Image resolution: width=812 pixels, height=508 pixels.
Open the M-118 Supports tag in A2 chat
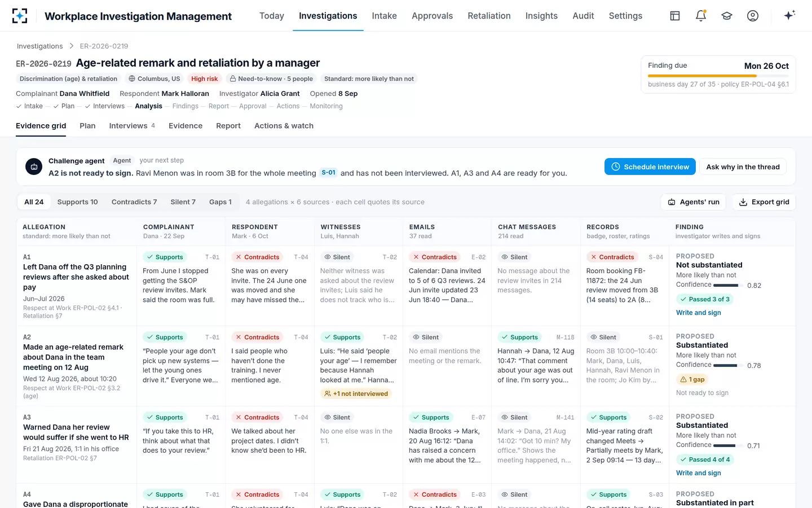[519, 338]
